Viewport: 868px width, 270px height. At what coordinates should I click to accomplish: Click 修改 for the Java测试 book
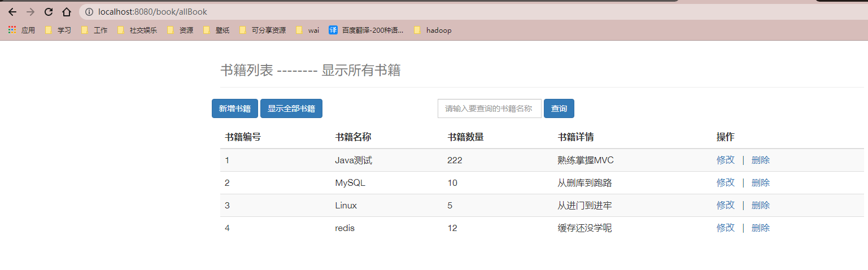click(x=725, y=160)
